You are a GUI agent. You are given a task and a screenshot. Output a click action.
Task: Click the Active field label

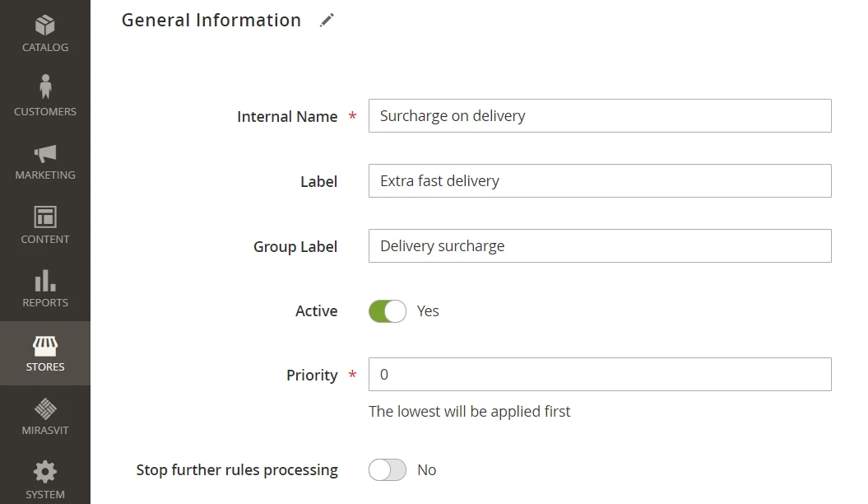click(x=316, y=311)
